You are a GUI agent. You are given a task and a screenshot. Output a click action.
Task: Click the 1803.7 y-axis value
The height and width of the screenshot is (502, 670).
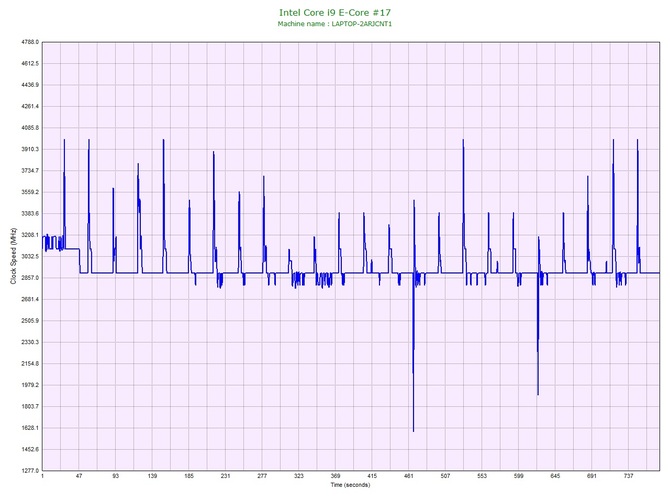[x=29, y=406]
